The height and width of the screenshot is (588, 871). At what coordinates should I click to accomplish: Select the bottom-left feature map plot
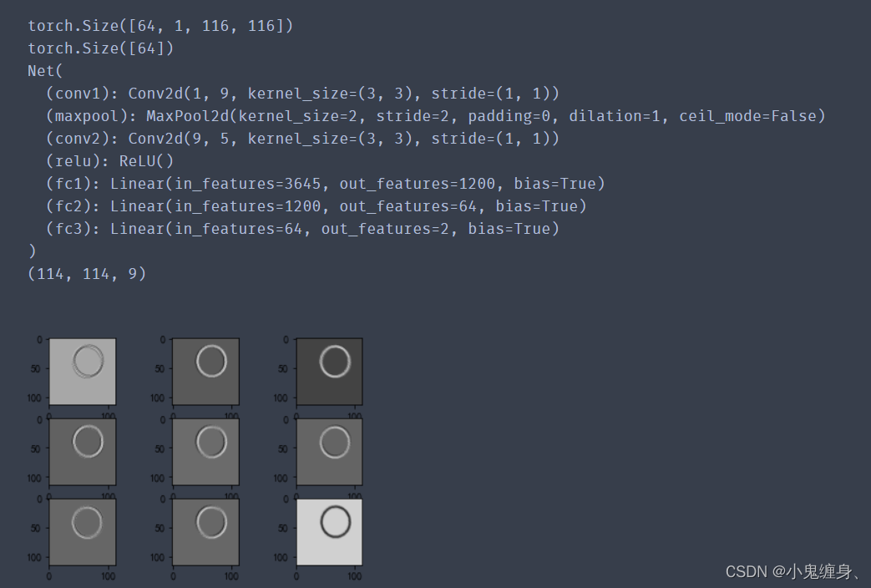point(83,531)
